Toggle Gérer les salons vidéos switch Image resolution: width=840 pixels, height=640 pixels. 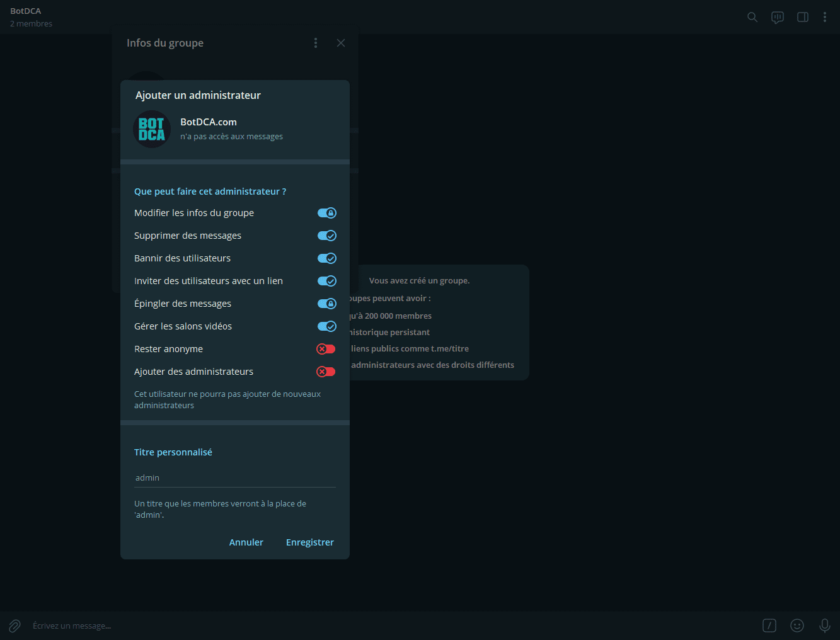[326, 326]
